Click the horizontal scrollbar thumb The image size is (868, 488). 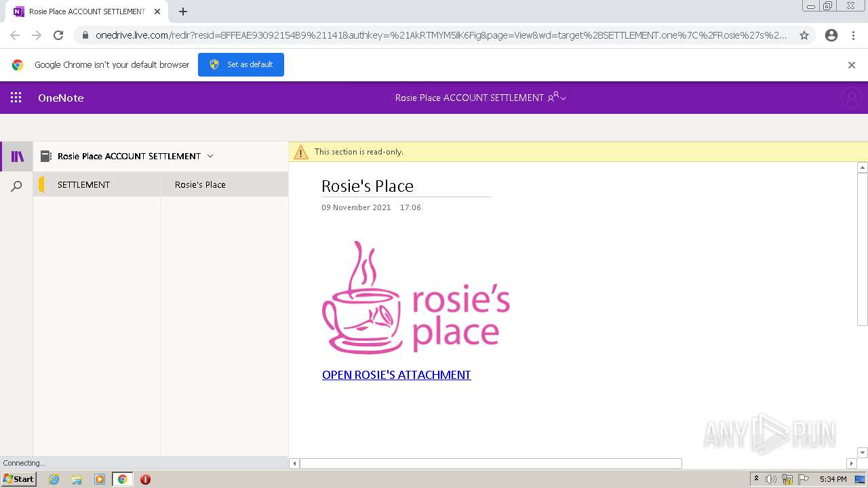[x=491, y=464]
